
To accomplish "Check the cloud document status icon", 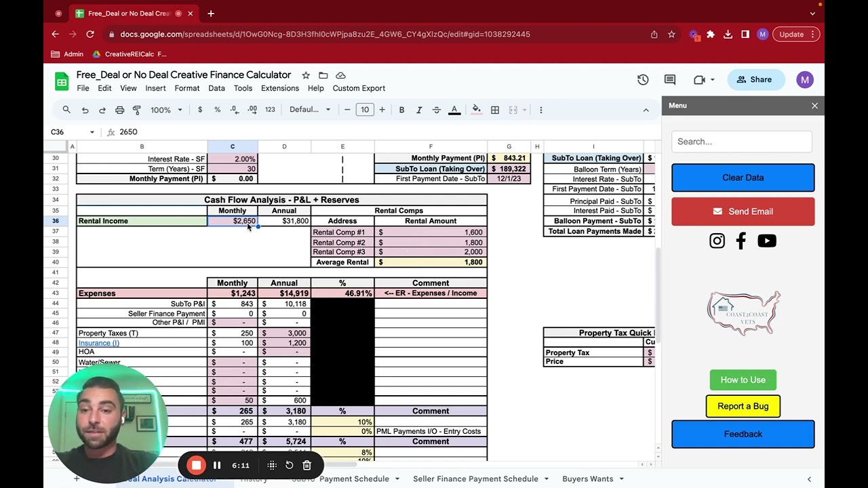I will (340, 75).
